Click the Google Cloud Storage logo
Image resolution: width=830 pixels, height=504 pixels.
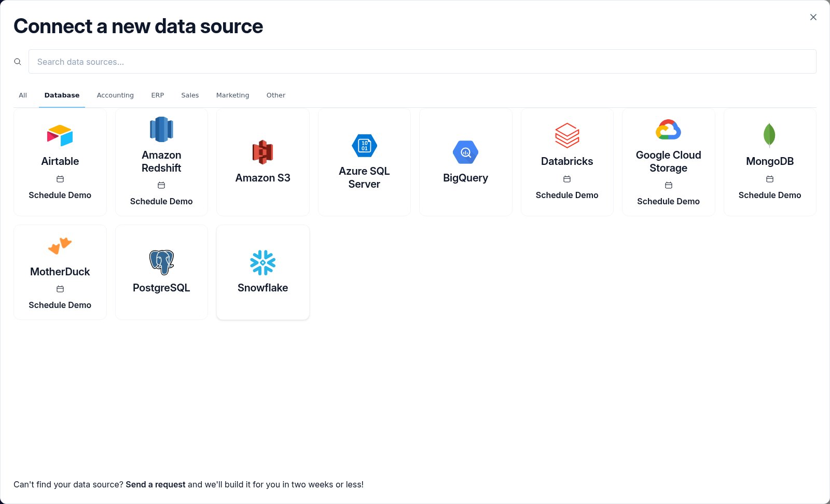[668, 129]
